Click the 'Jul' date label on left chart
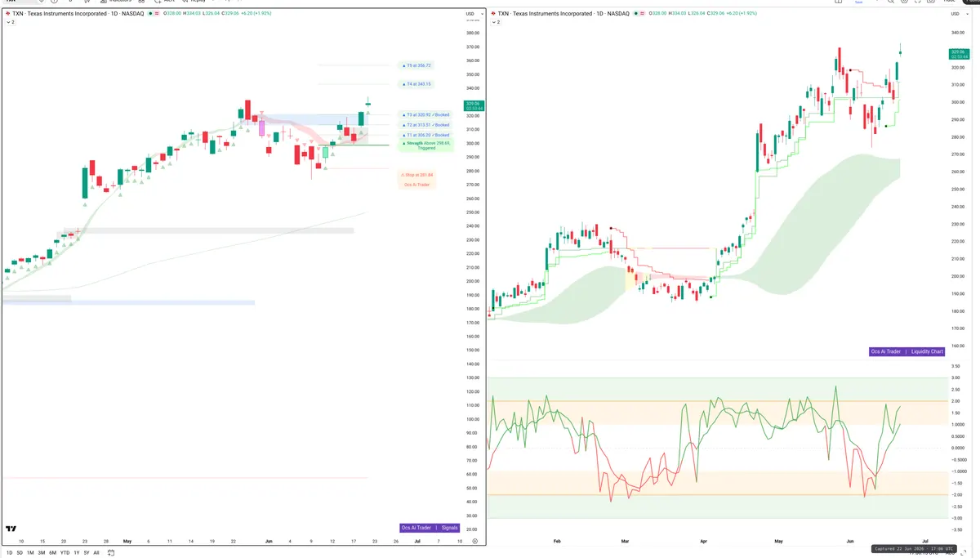980x558 pixels. (417, 541)
